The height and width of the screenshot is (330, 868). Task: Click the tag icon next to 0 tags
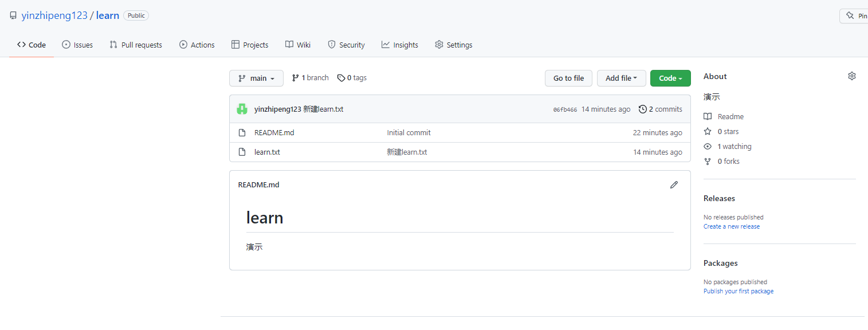(x=341, y=78)
